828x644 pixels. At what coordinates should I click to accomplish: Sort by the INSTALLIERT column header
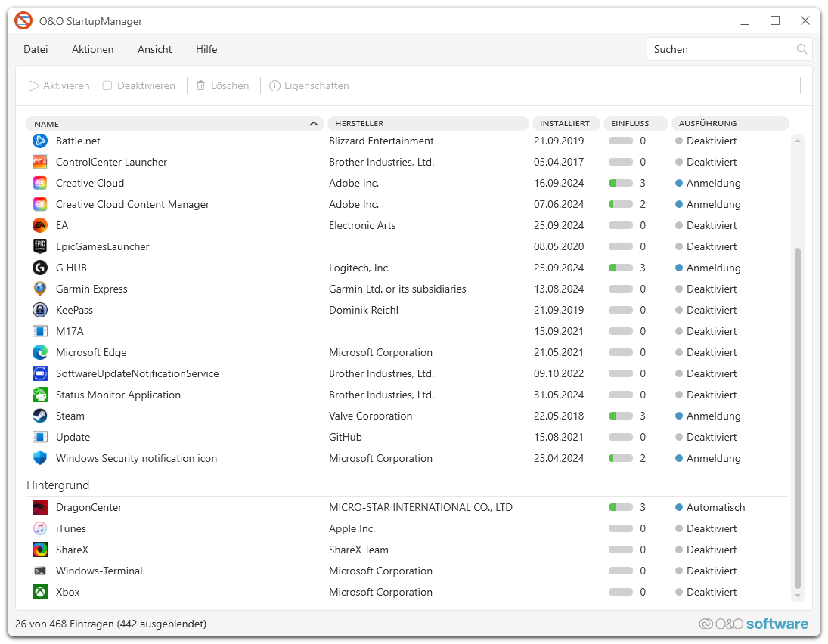(566, 123)
